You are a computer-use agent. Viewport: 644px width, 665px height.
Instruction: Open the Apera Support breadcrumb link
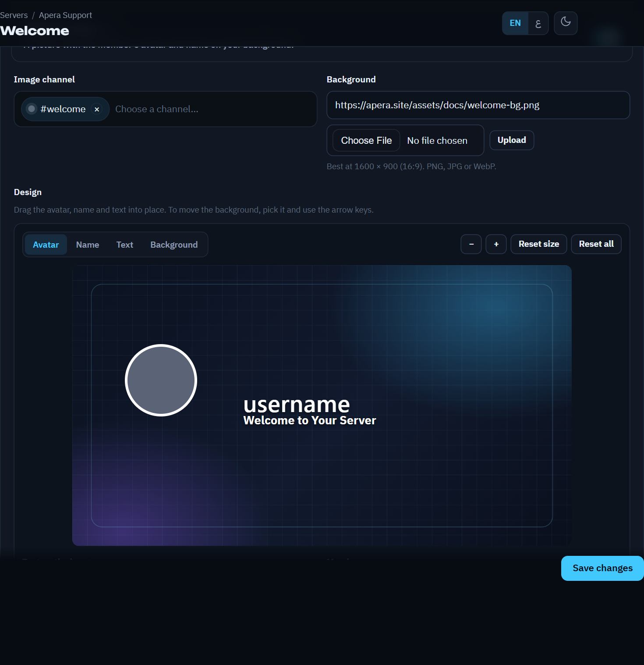(x=66, y=15)
